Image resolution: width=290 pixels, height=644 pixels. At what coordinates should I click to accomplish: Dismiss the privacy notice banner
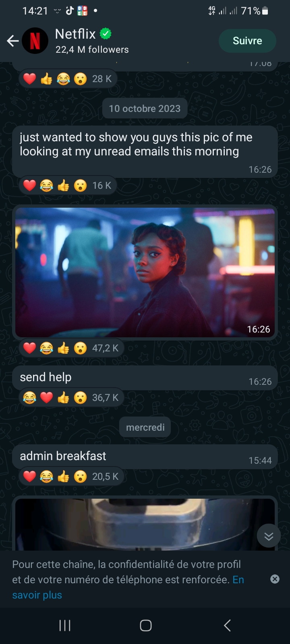[275, 579]
